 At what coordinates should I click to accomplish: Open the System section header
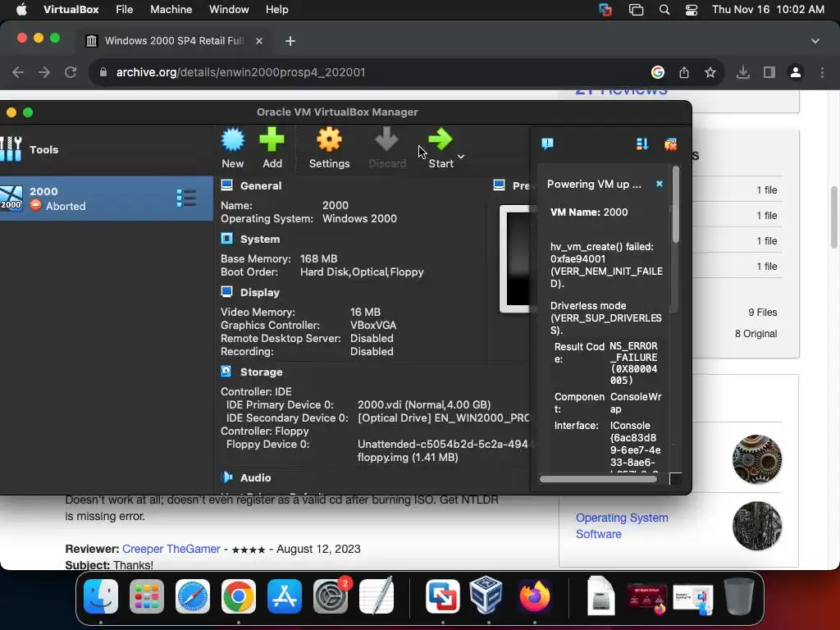pos(260,239)
